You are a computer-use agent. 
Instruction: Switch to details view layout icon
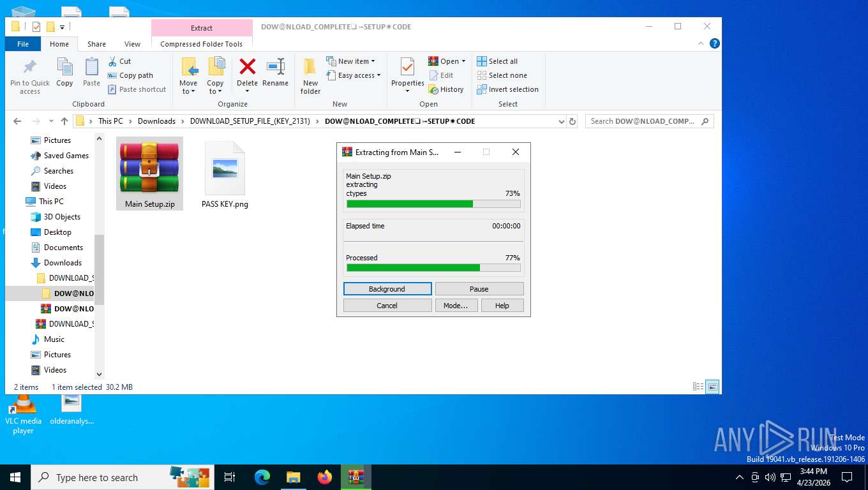pyautogui.click(x=698, y=387)
